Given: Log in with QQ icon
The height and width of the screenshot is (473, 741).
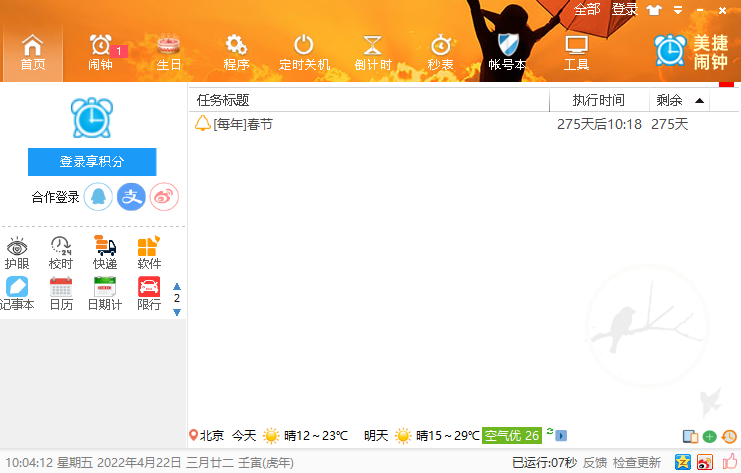Looking at the screenshot, I should click(98, 197).
